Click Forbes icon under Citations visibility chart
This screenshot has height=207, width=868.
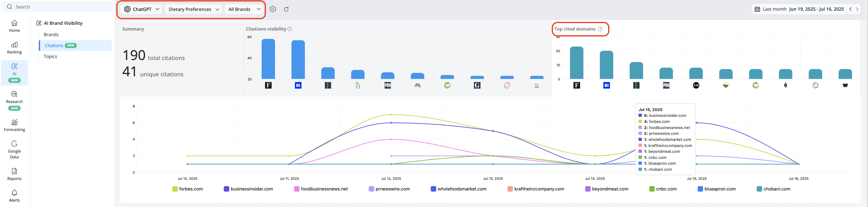[x=268, y=85]
